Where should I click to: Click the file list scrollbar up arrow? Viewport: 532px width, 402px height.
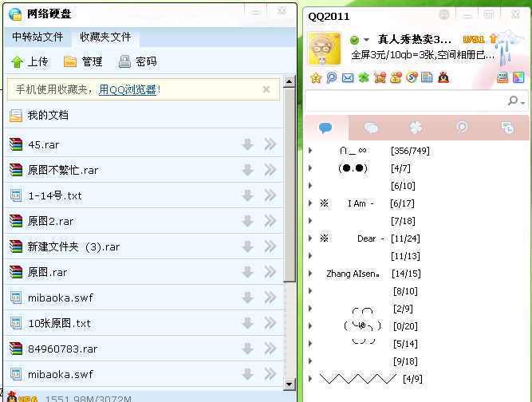290,81
